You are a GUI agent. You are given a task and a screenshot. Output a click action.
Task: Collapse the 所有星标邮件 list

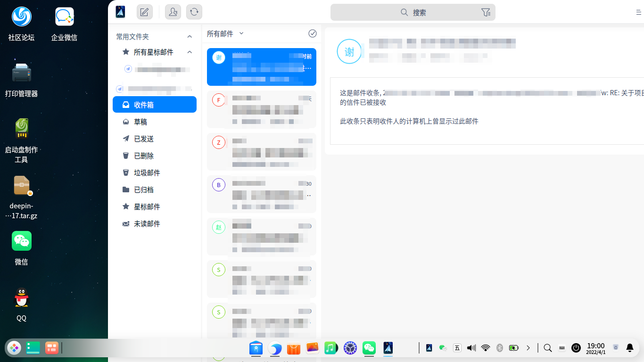tap(190, 52)
